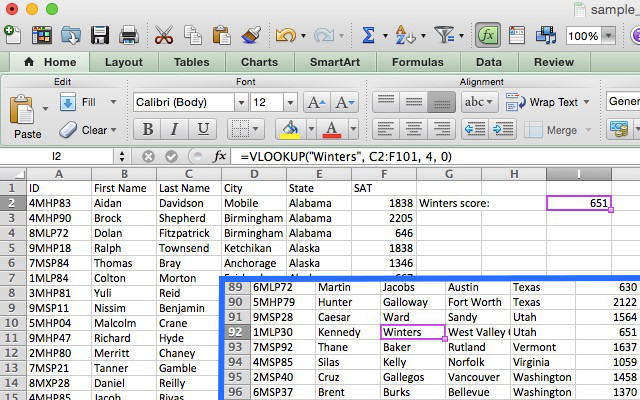The width and height of the screenshot is (640, 400).
Task: Decrease font size with small A
Action: (x=345, y=102)
